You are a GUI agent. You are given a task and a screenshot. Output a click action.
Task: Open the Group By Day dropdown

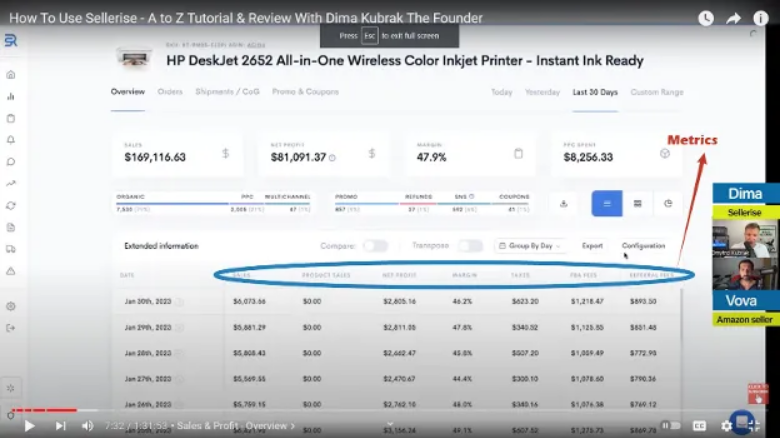[530, 246]
